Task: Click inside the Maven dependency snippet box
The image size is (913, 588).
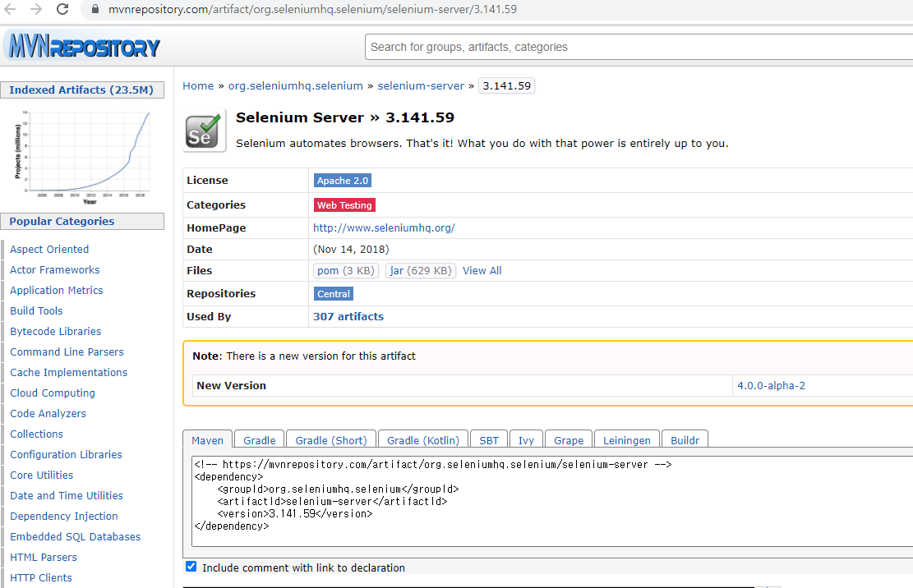Action: click(x=552, y=501)
